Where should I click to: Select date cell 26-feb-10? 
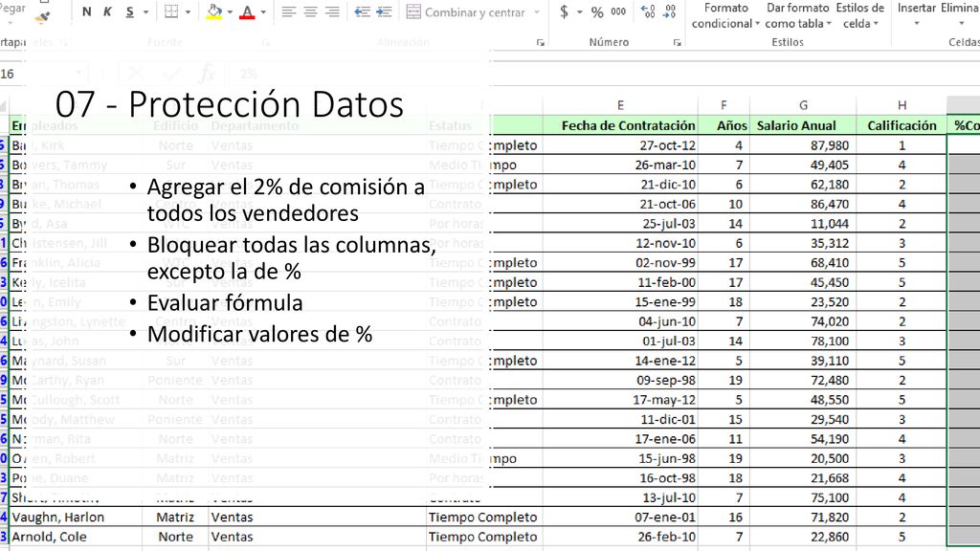(620, 537)
